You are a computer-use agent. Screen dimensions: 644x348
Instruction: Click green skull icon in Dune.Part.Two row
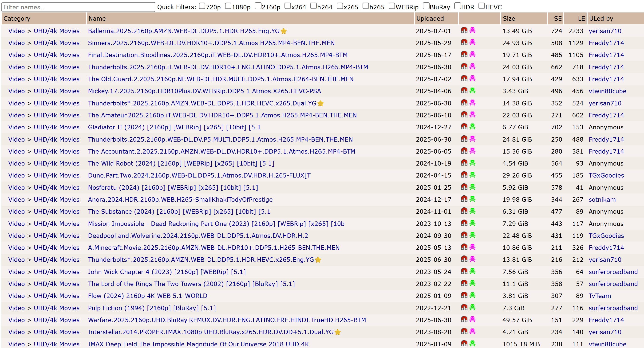473,175
